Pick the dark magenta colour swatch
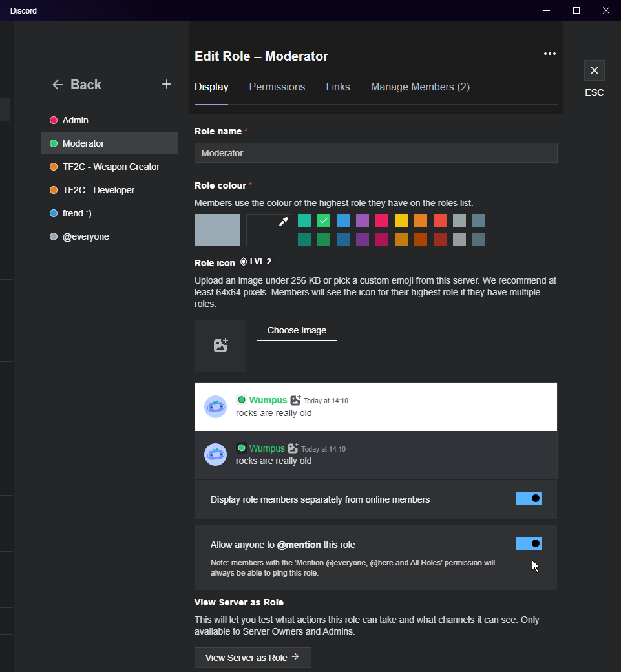The height and width of the screenshot is (672, 621). point(382,240)
